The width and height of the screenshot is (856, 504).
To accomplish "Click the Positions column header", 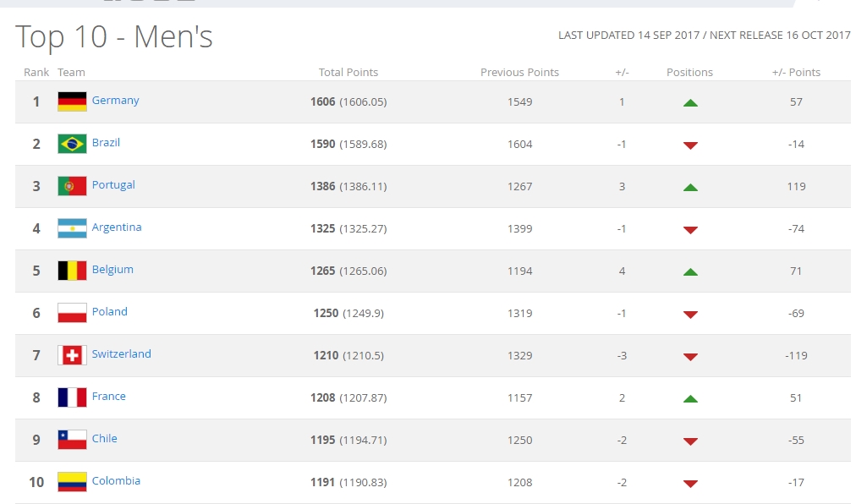I will (x=689, y=73).
